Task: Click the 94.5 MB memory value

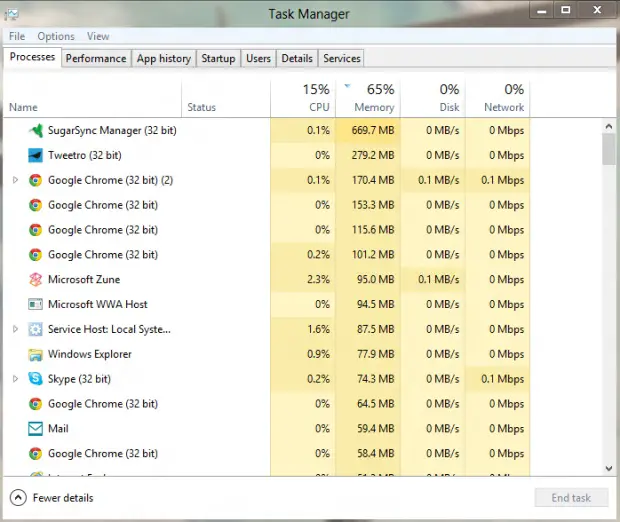Action: coord(375,304)
